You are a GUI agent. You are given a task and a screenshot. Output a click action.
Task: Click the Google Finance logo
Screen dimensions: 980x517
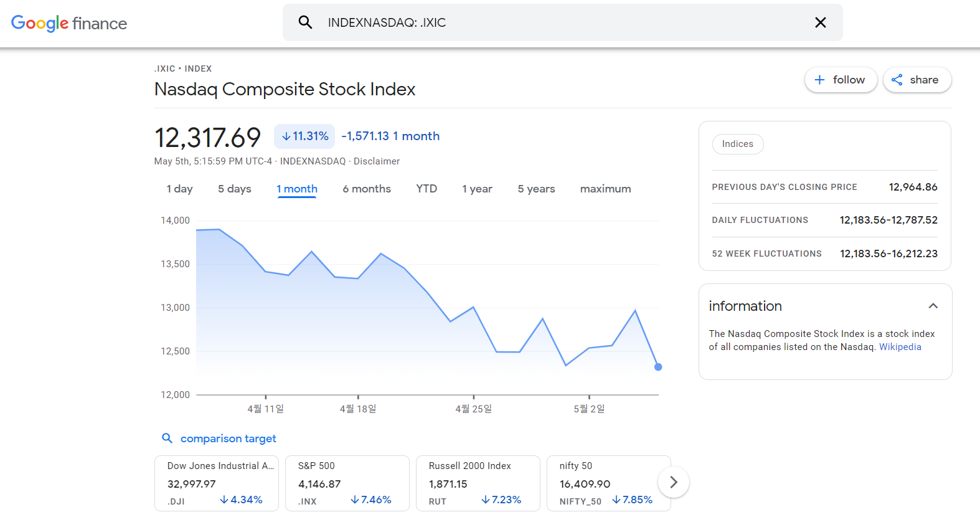[69, 23]
